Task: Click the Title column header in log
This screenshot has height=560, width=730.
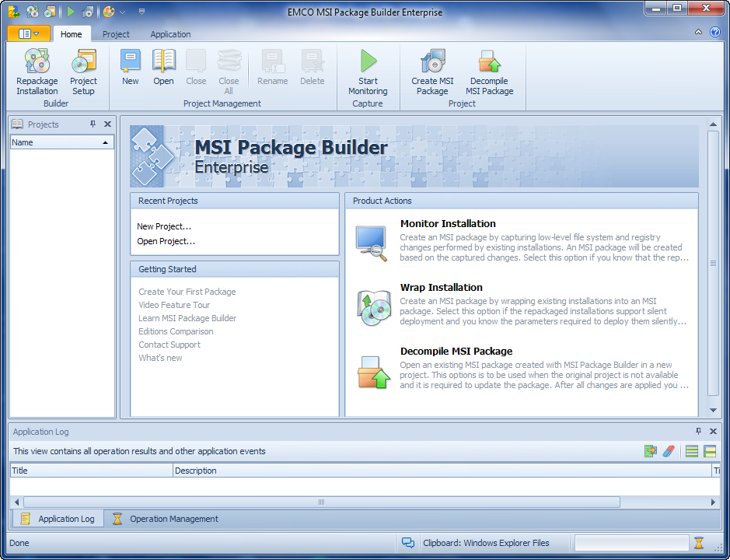Action: (91, 471)
